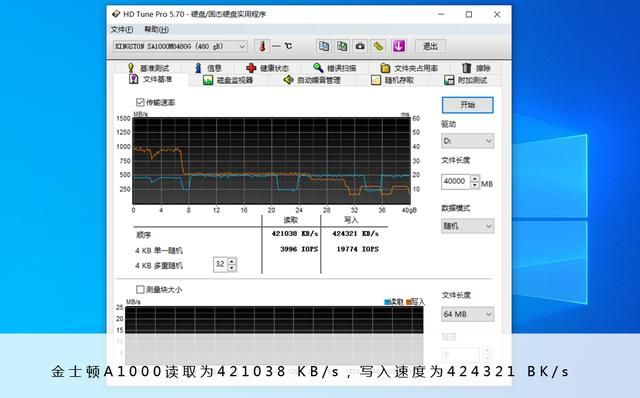Decrease the 32 queue depth stepper

coord(232,268)
